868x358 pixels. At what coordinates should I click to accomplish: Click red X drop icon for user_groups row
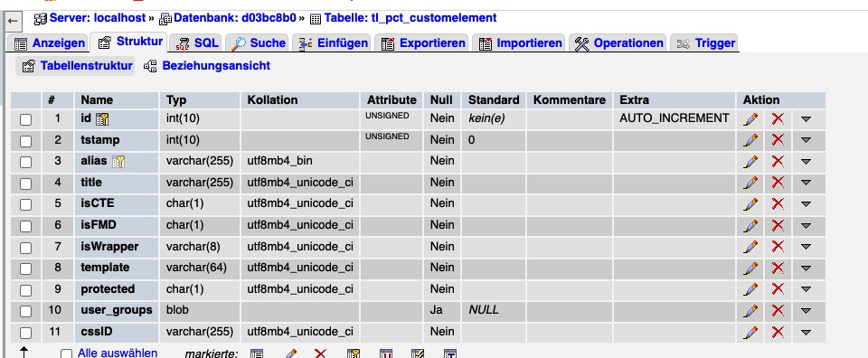778,310
